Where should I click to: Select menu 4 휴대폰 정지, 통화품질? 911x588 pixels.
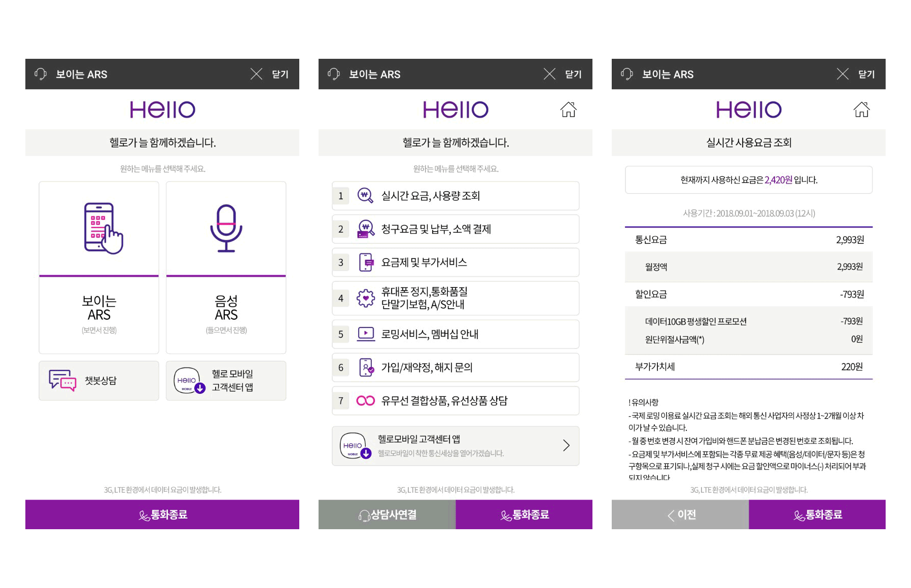[x=455, y=298]
